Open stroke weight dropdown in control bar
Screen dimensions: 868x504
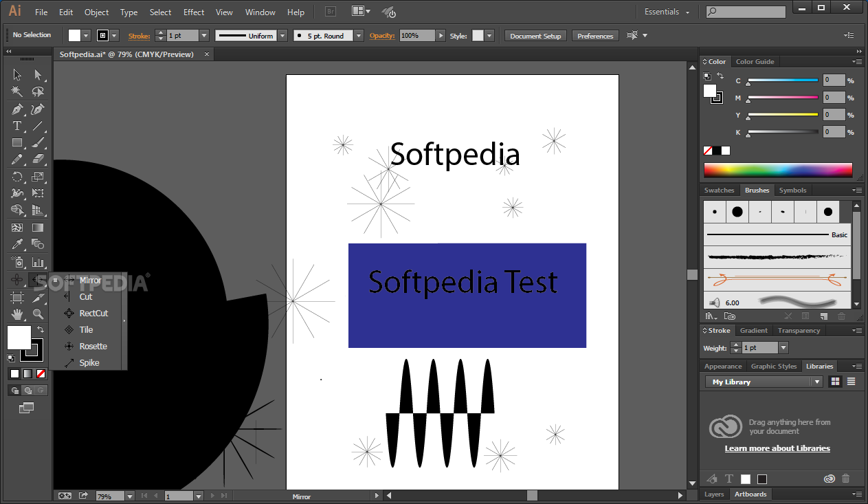(204, 36)
